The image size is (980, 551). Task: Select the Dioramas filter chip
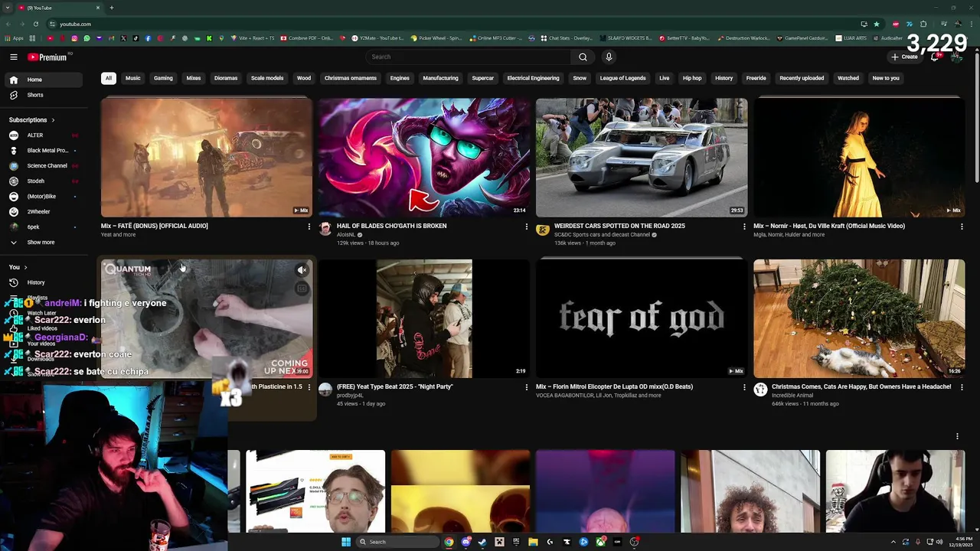(x=226, y=78)
